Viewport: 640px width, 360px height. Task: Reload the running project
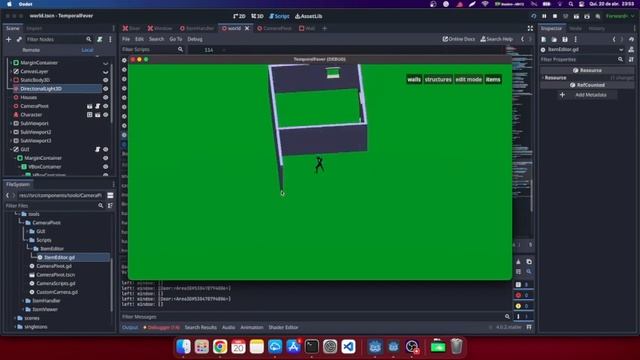533,16
